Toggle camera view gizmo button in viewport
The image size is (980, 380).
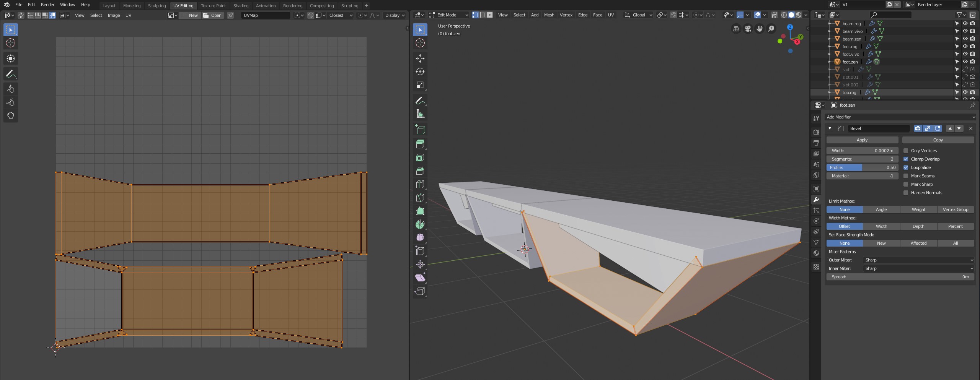click(x=748, y=29)
